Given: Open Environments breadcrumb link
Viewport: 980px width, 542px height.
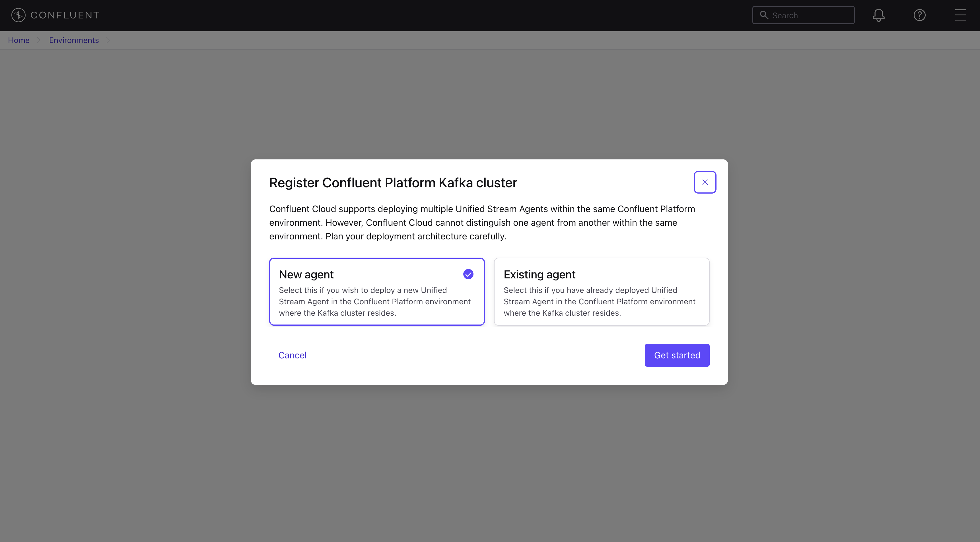Looking at the screenshot, I should [74, 40].
